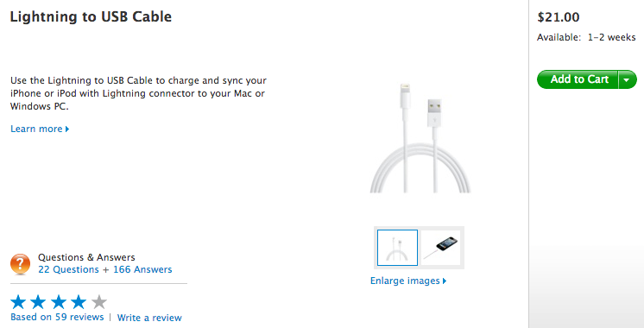This screenshot has height=328, width=644.
Task: Click the Write a review link
Action: pos(149,318)
